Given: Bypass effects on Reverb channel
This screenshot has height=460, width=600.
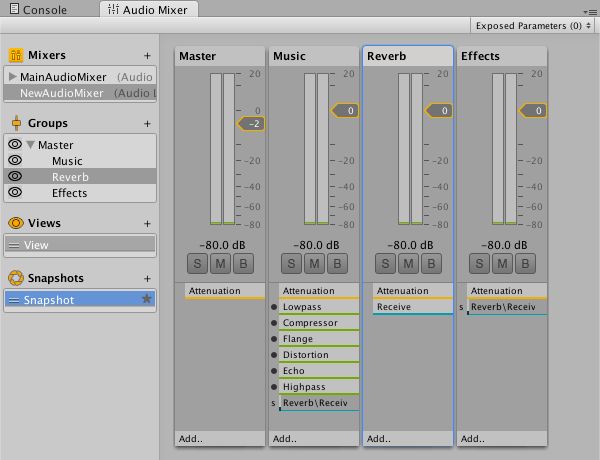Looking at the screenshot, I should click(432, 264).
